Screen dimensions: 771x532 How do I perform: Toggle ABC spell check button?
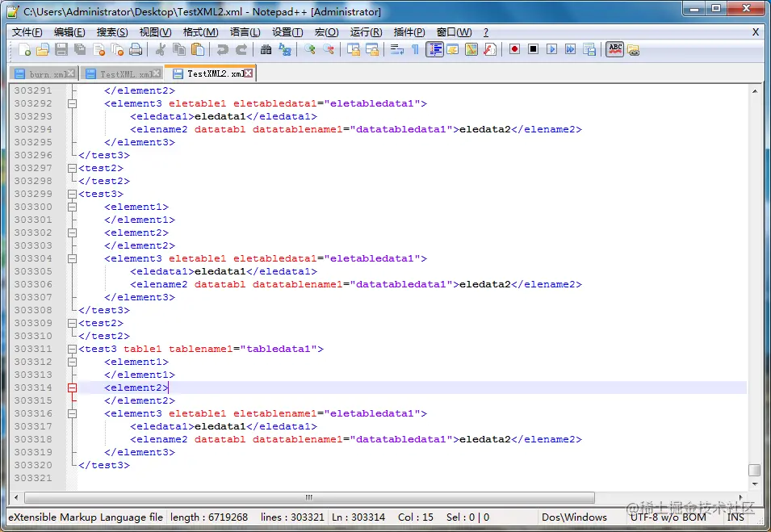(614, 50)
